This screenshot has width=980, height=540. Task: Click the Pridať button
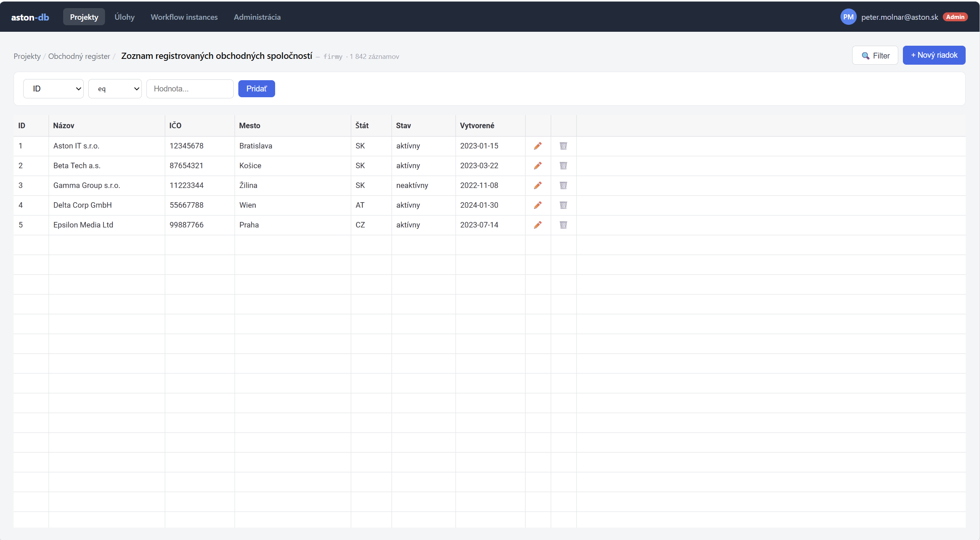pyautogui.click(x=257, y=89)
